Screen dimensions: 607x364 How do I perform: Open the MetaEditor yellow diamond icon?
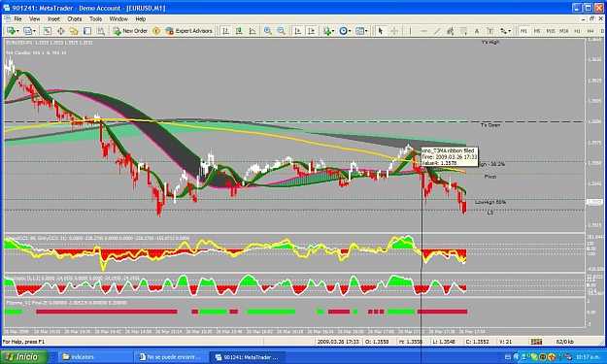click(156, 30)
